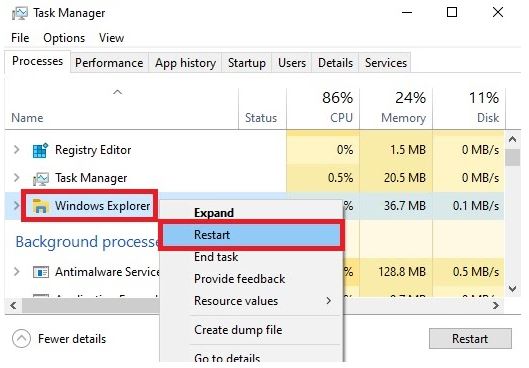Select the Windows Explorer folder icon
This screenshot has width=529, height=368.
40,206
